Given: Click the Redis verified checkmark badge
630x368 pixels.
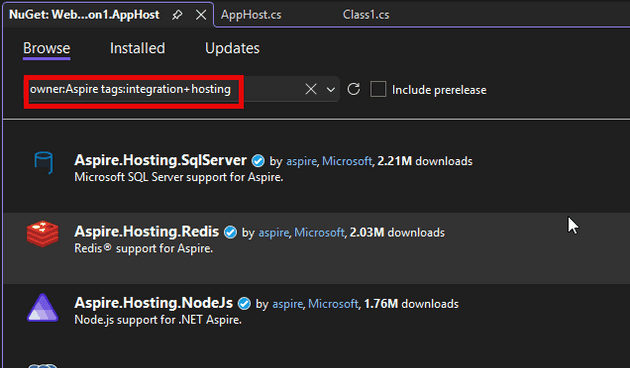Looking at the screenshot, I should pyautogui.click(x=230, y=233).
